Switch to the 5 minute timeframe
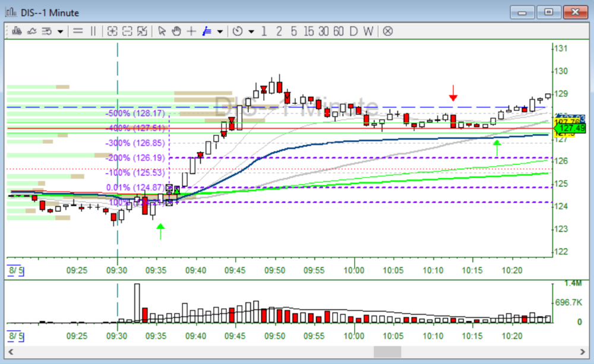The image size is (594, 364). [x=293, y=31]
